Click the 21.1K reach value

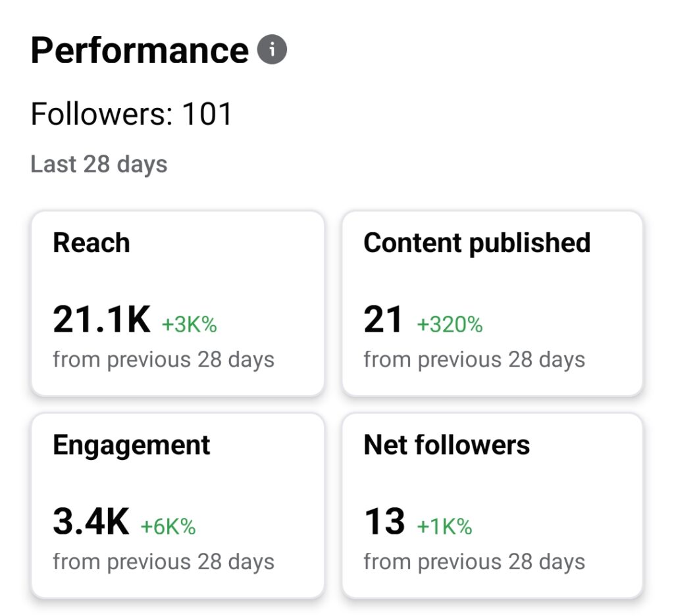pyautogui.click(x=102, y=321)
